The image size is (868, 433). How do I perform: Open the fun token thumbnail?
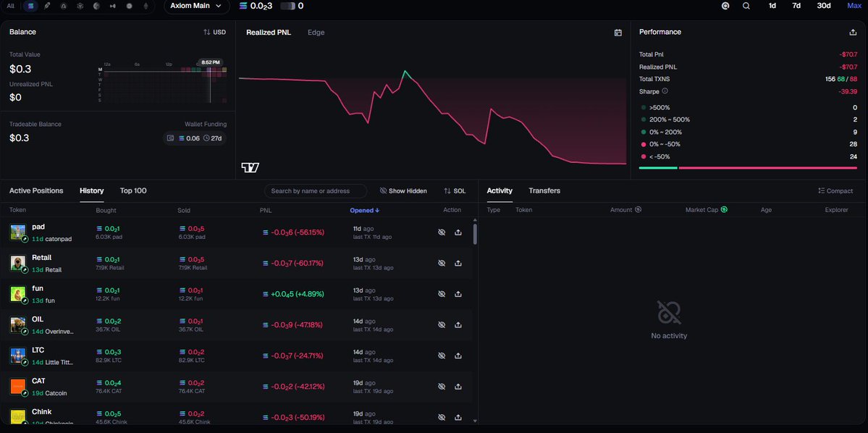pyautogui.click(x=18, y=294)
